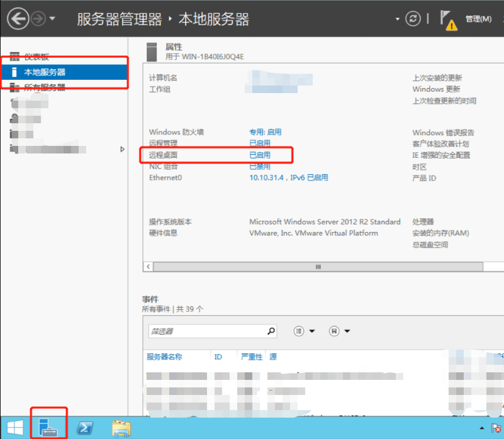This screenshot has width=504, height=439.
Task: Sort events by 严重性 column
Action: [x=252, y=357]
